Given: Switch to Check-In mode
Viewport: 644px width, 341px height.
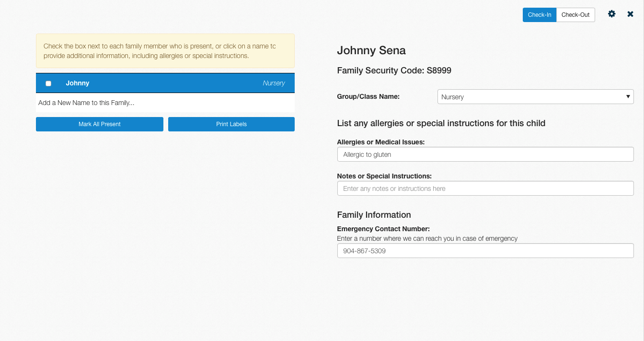Looking at the screenshot, I should (540, 15).
